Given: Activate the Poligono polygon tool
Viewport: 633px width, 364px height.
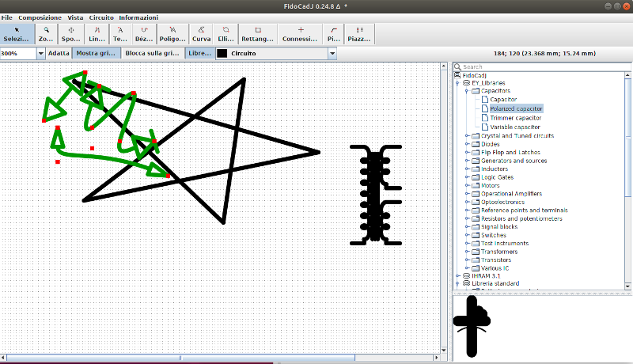Looking at the screenshot, I should pos(172,33).
